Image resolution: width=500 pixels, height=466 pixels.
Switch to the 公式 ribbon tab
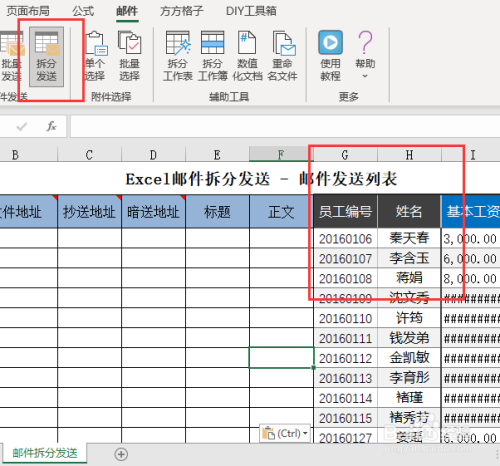pyautogui.click(x=83, y=11)
